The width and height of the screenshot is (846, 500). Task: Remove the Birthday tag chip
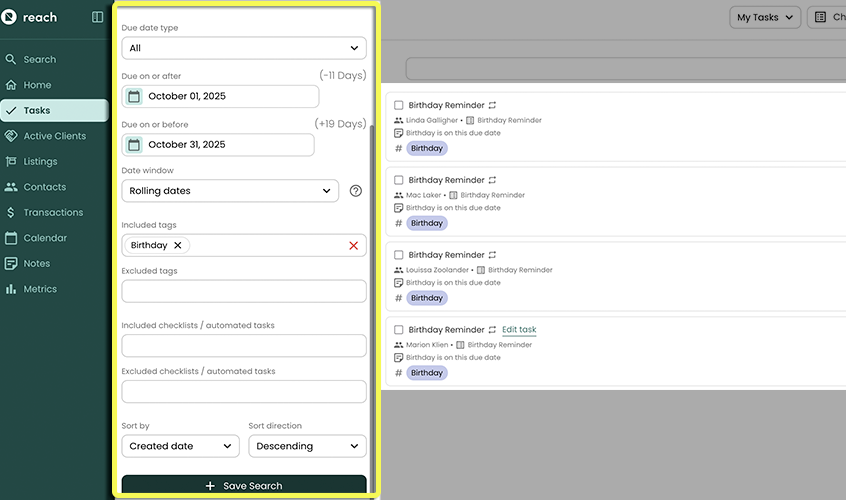178,245
